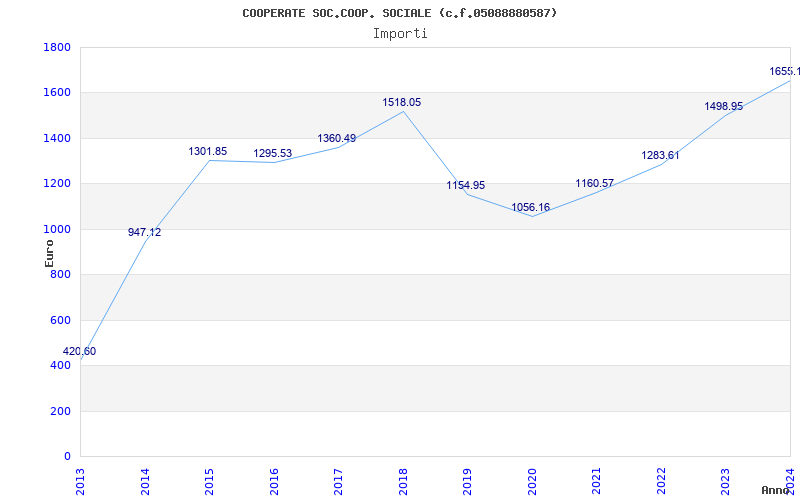Select y-axis tick 800
This screenshot has height=500, width=800.
[60, 275]
